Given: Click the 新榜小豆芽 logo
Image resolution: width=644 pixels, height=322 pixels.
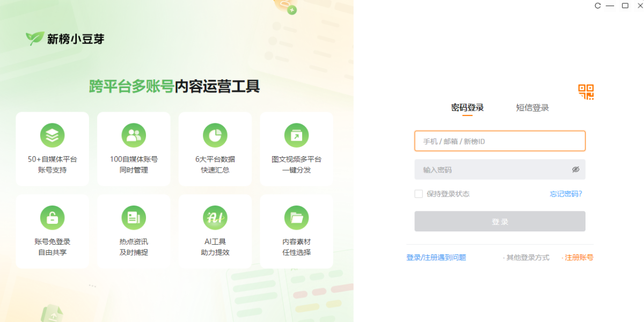Looking at the screenshot, I should [64, 38].
